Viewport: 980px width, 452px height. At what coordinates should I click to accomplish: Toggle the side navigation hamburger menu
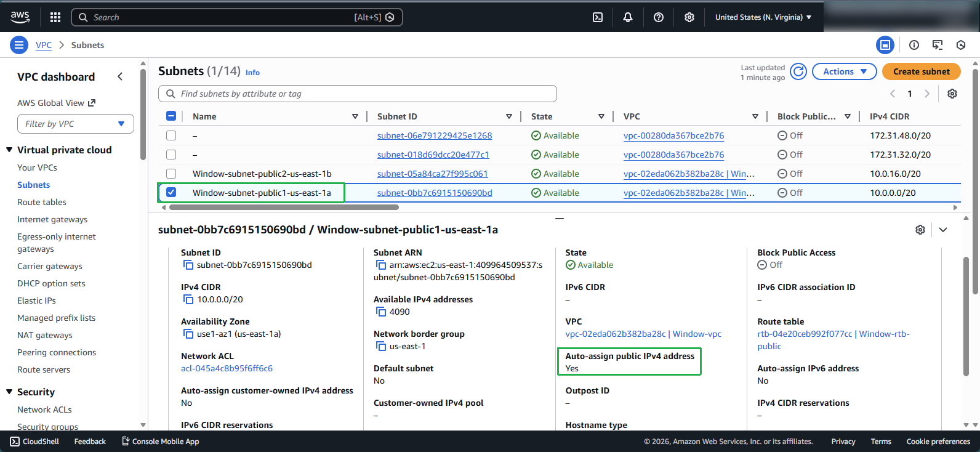coord(19,45)
